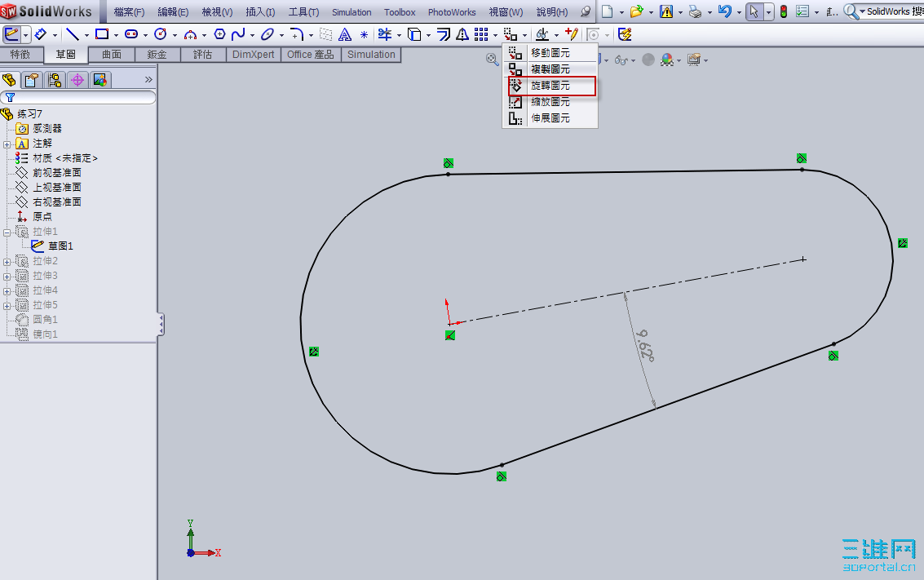The width and height of the screenshot is (924, 580).
Task: Select the Smart Dimension tool
Action: [40, 35]
